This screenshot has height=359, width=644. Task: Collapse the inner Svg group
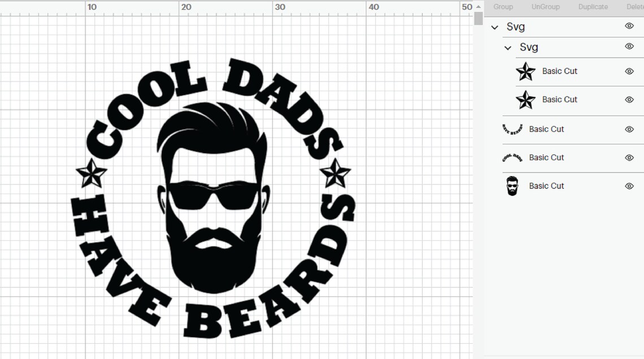507,47
